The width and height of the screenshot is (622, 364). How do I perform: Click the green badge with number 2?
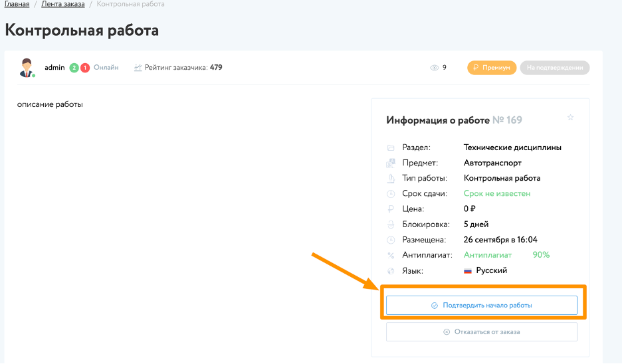[x=74, y=68]
